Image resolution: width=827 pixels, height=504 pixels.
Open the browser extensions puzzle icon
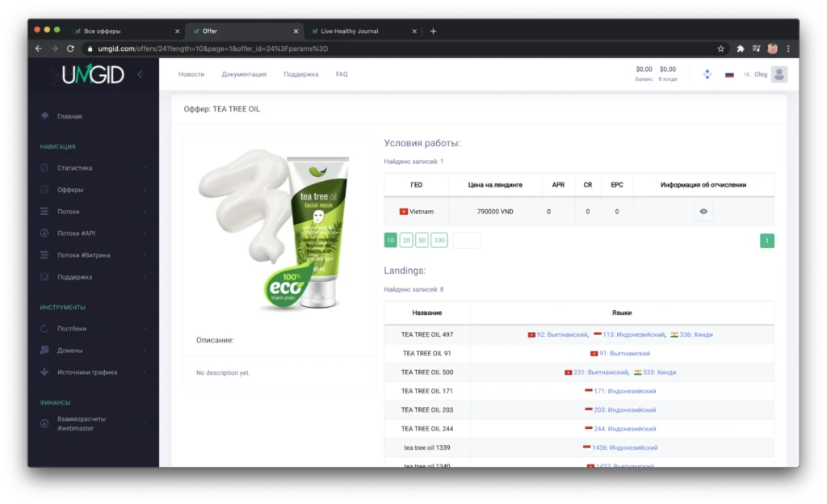pyautogui.click(x=740, y=48)
